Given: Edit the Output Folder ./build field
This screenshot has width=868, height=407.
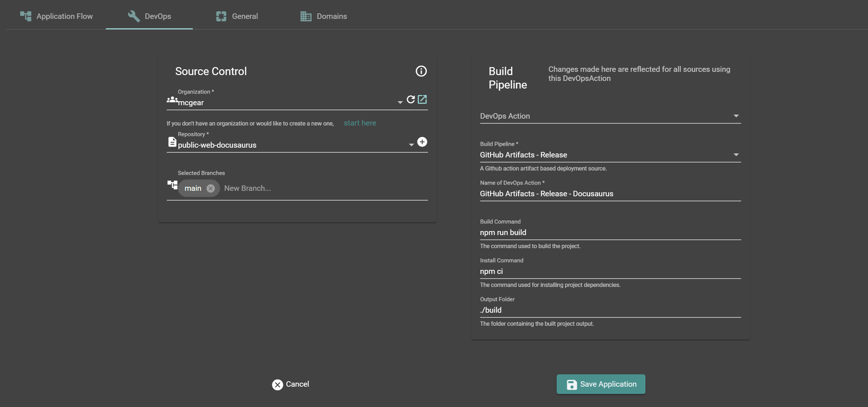Looking at the screenshot, I should coord(610,310).
